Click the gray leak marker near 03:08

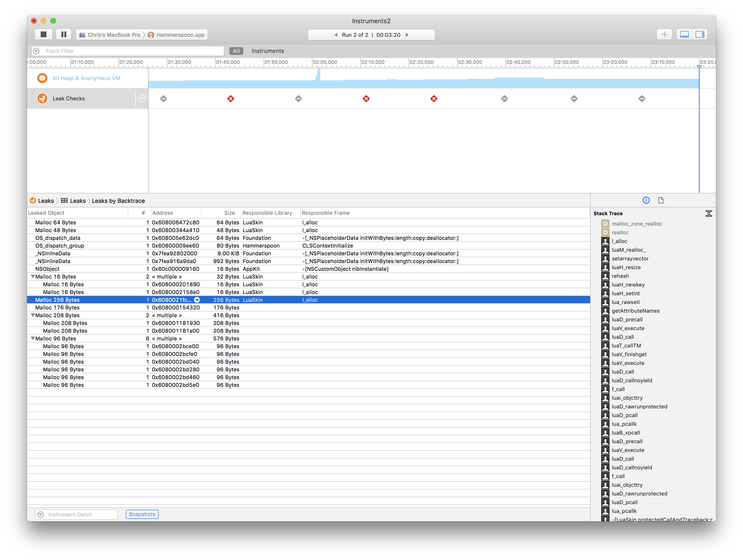[x=642, y=99]
